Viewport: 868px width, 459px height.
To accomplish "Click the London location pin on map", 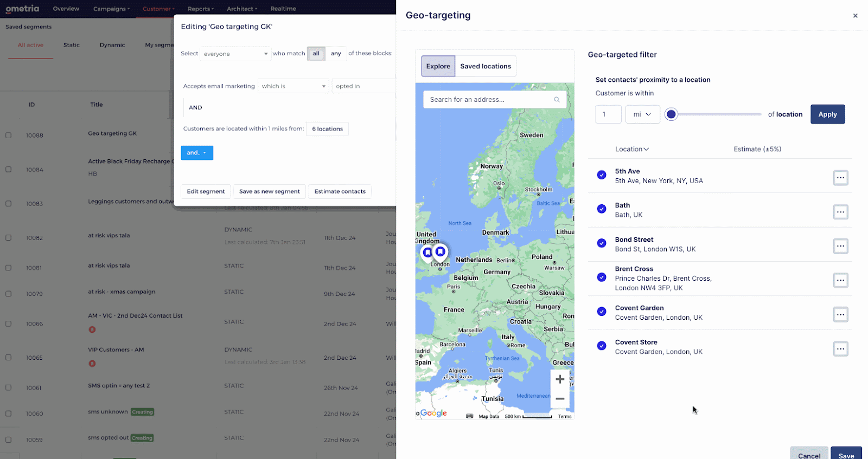I will [441, 252].
